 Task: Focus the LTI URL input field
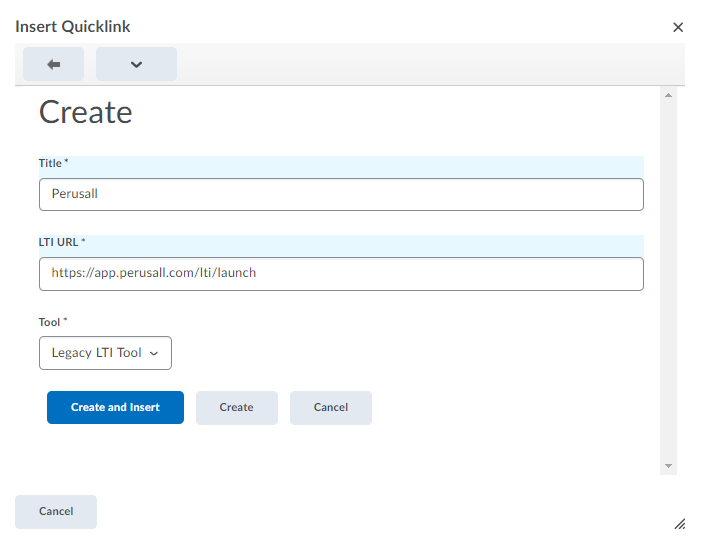(341, 273)
